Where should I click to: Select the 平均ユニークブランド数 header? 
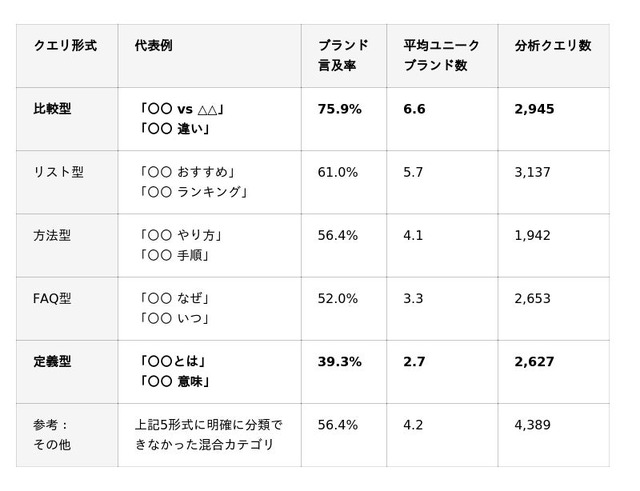441,55
